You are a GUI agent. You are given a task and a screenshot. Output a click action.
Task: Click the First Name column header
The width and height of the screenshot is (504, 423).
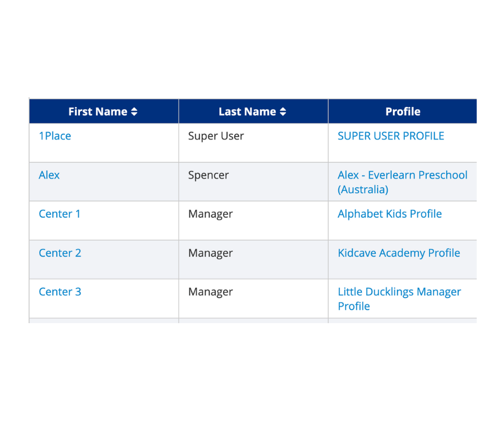[x=103, y=112]
